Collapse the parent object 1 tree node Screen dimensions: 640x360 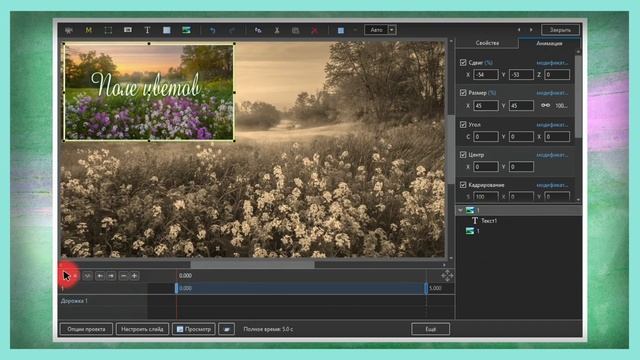click(460, 210)
